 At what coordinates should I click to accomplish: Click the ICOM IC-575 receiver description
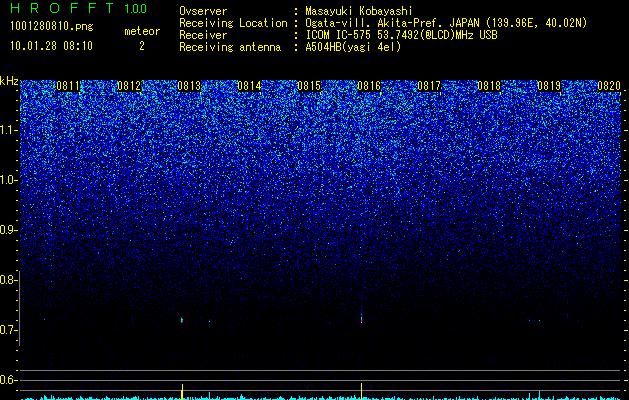click(x=401, y=35)
